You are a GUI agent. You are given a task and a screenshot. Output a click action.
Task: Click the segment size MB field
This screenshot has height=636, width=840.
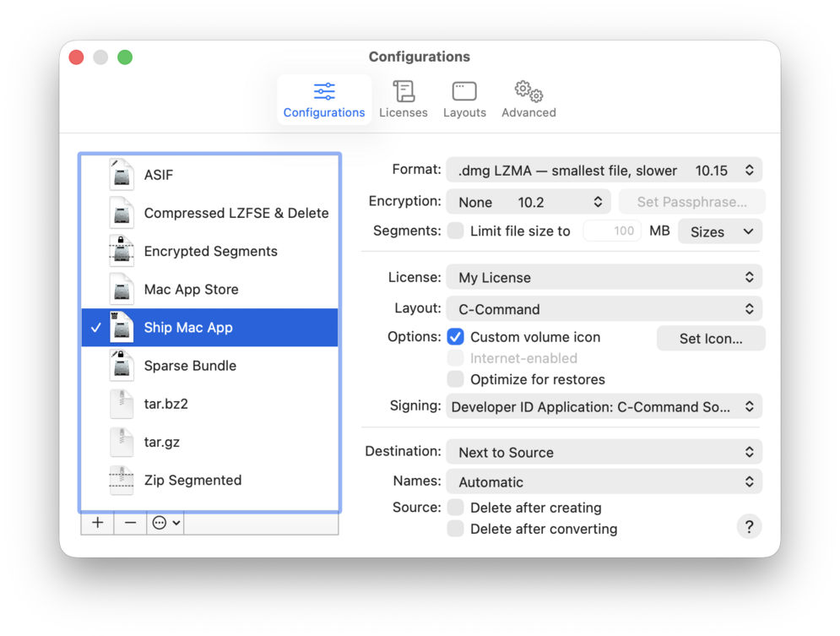coord(612,231)
